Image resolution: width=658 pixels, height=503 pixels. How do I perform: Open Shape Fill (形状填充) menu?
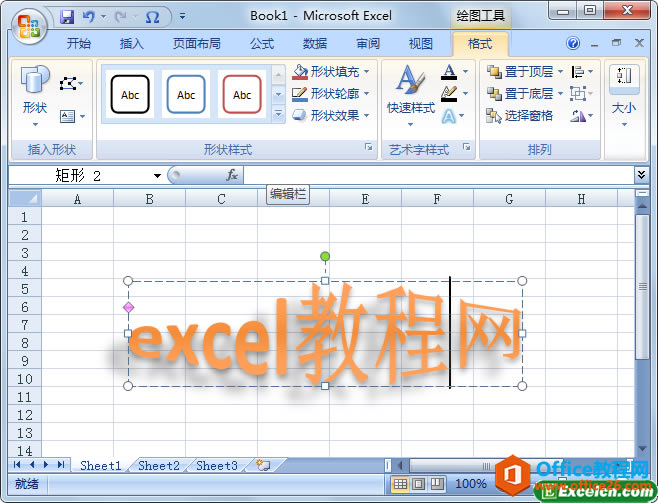[x=331, y=72]
